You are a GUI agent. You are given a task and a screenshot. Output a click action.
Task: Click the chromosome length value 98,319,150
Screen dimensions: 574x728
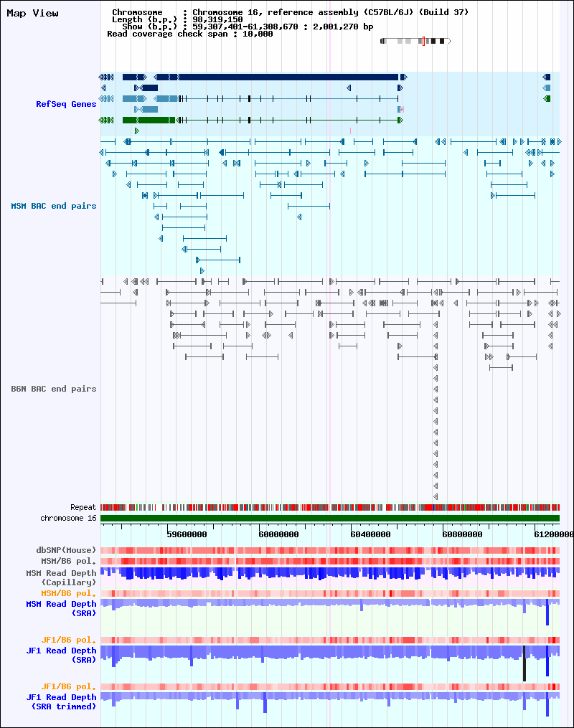(x=218, y=19)
